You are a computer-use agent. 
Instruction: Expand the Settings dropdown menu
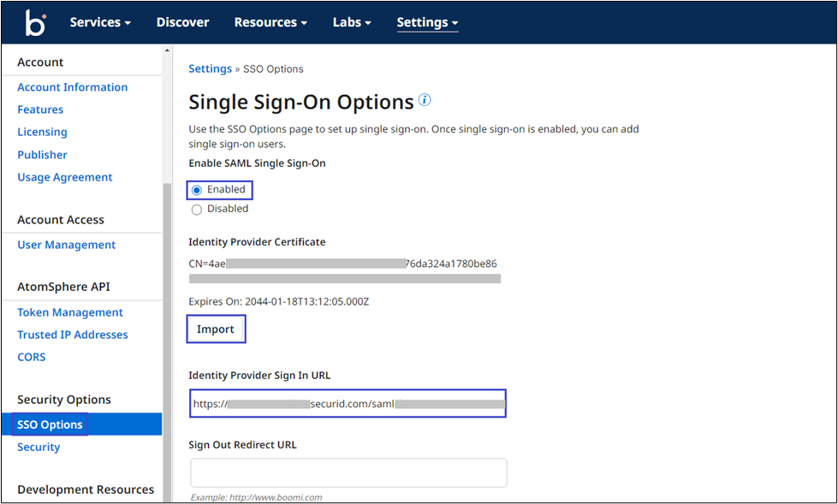pyautogui.click(x=427, y=23)
